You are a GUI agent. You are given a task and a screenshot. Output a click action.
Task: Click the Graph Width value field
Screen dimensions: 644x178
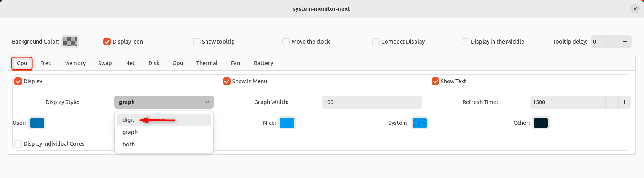point(359,102)
